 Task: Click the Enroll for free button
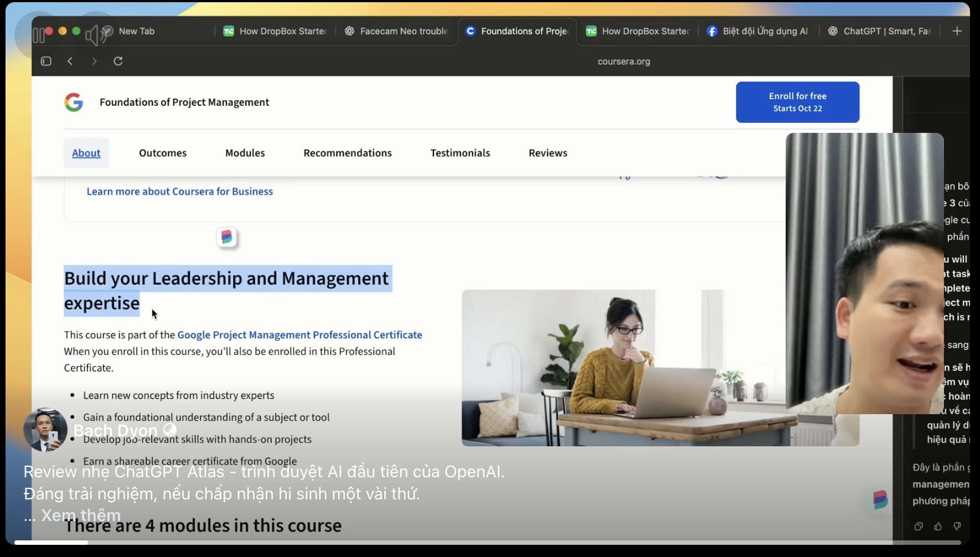[x=797, y=102]
